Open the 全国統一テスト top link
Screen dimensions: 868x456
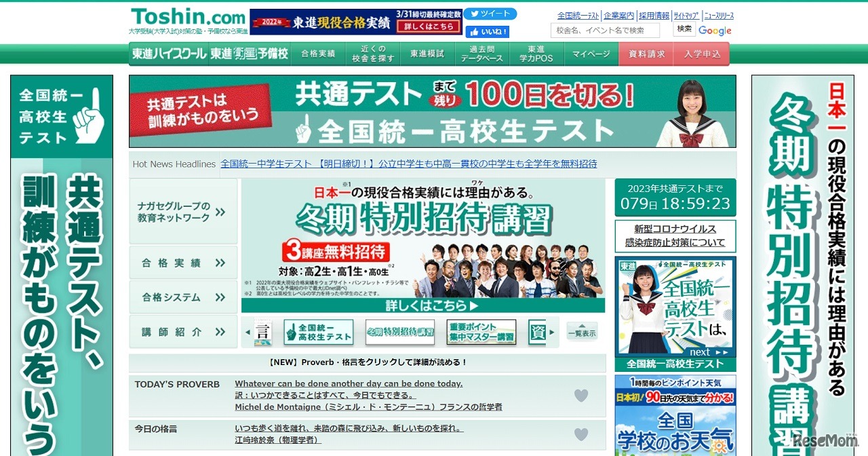[x=578, y=16]
